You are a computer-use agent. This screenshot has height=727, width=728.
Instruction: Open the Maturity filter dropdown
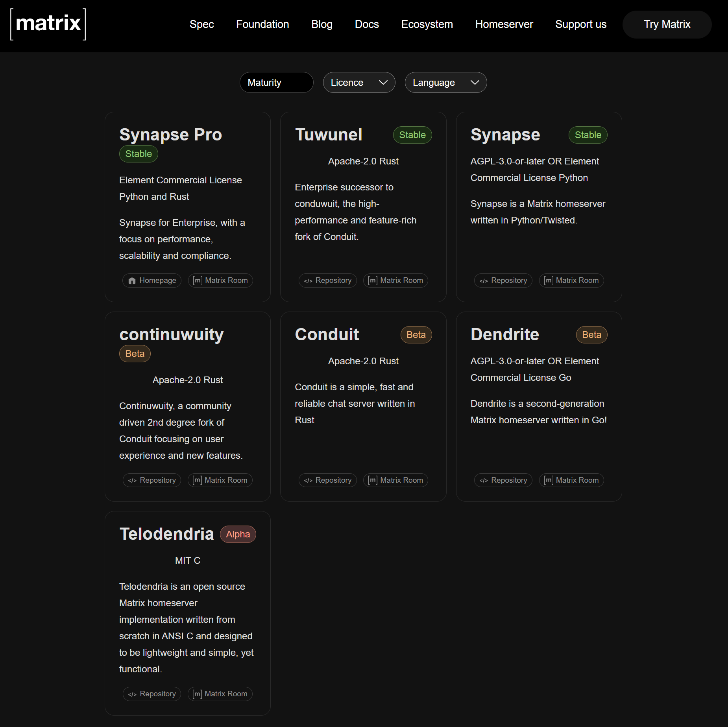coord(277,83)
